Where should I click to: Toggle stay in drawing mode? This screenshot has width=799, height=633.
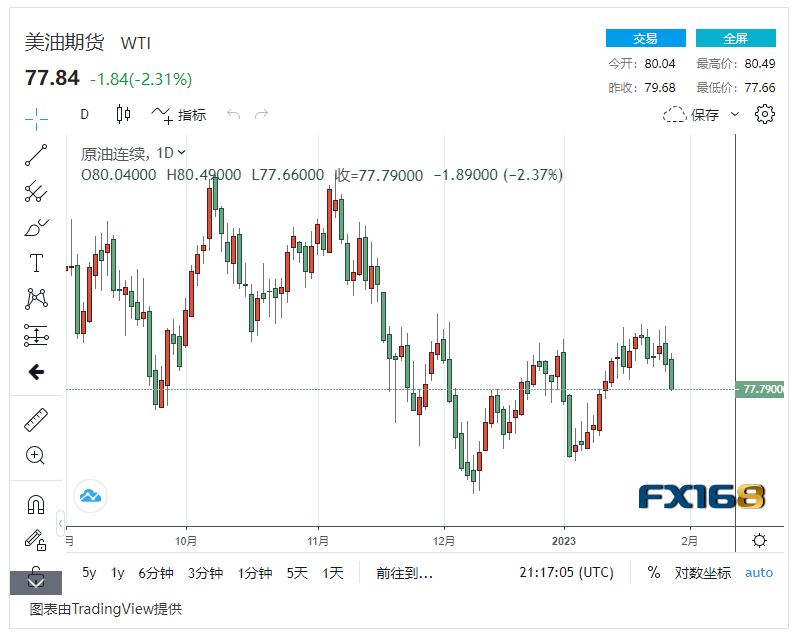(x=36, y=541)
